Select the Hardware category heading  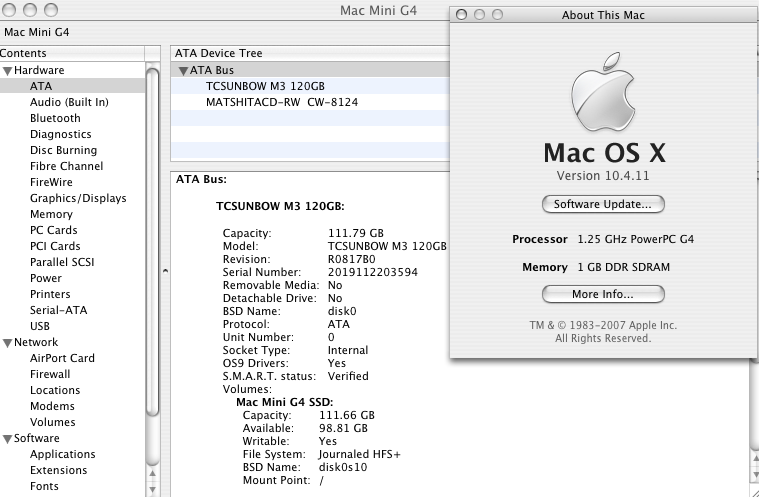click(39, 70)
